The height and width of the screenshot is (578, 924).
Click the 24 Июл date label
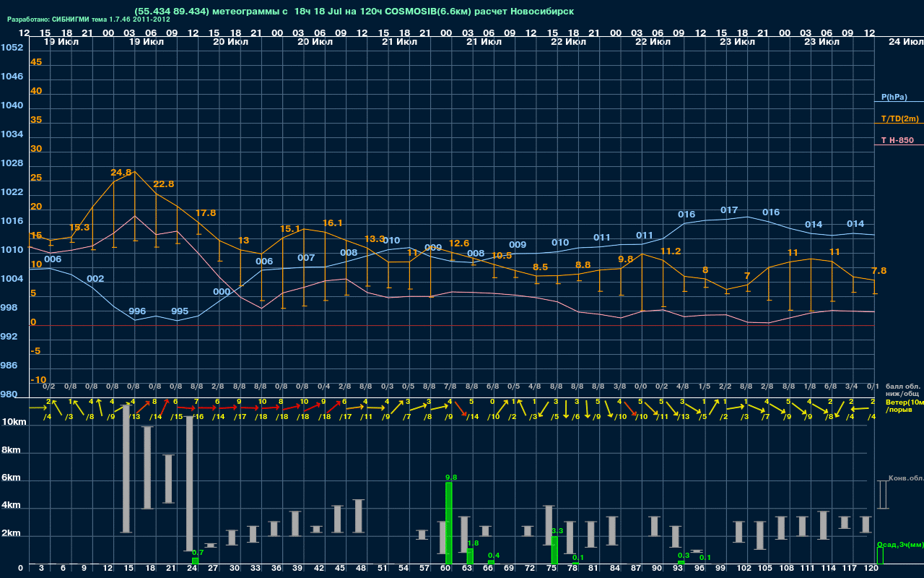905,42
